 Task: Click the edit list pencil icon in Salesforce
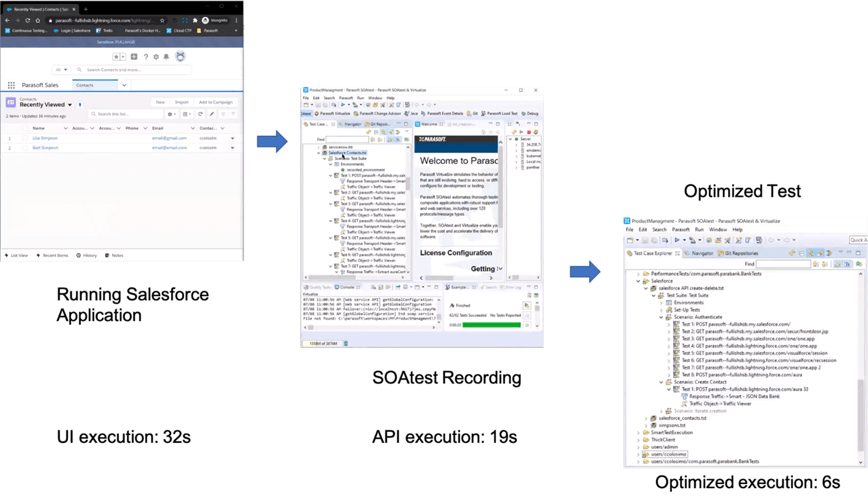[212, 114]
